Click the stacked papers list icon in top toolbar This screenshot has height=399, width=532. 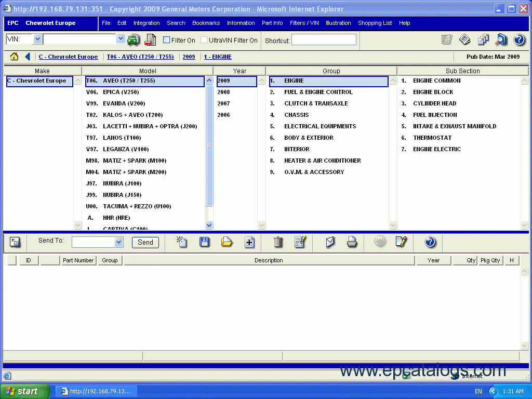click(x=446, y=39)
